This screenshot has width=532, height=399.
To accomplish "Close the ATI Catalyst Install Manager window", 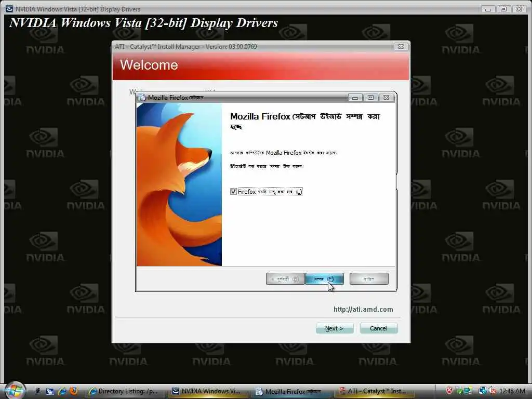I will [401, 46].
